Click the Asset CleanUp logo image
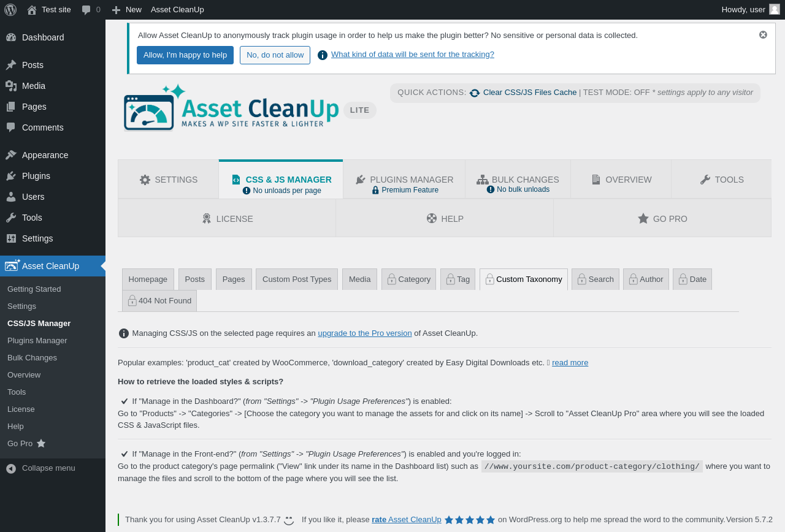 [231, 108]
